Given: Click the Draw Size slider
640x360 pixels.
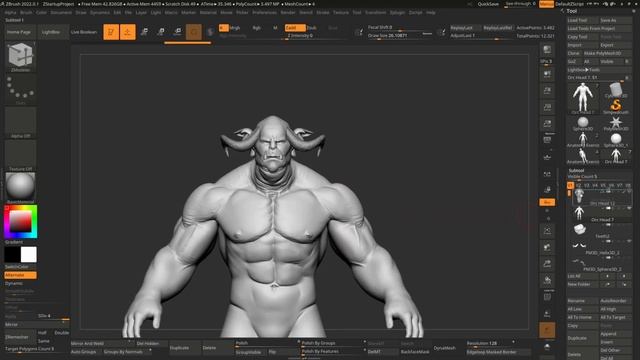Looking at the screenshot, I should pyautogui.click(x=400, y=36).
